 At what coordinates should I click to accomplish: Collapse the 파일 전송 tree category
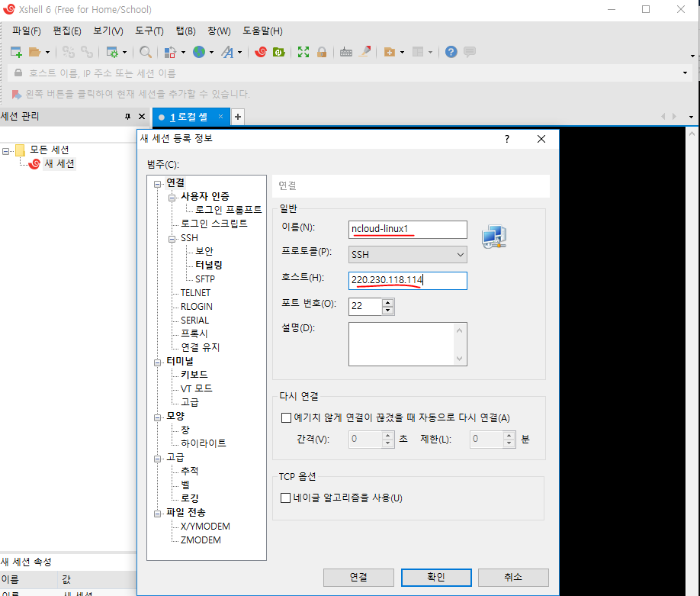click(157, 514)
